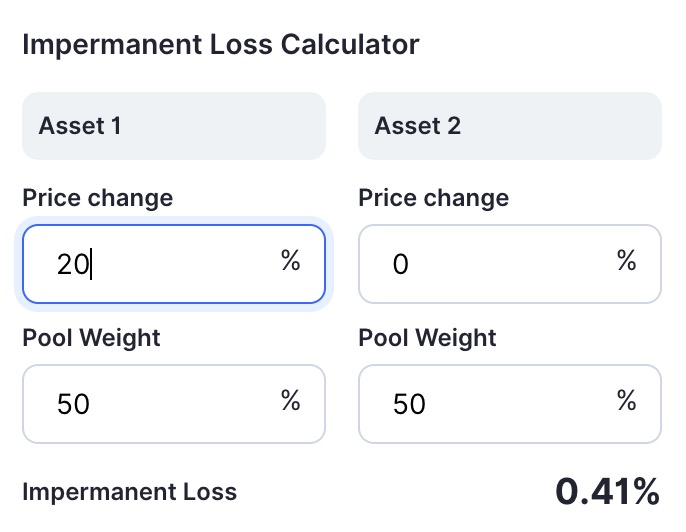This screenshot has height=532, width=686.
Task: Click the Asset 1 name field
Action: (x=174, y=126)
